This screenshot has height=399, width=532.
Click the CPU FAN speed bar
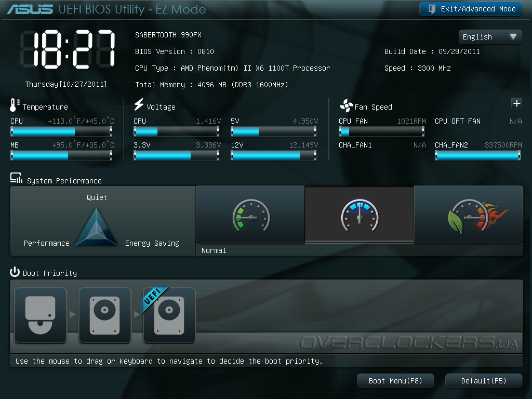(x=382, y=131)
